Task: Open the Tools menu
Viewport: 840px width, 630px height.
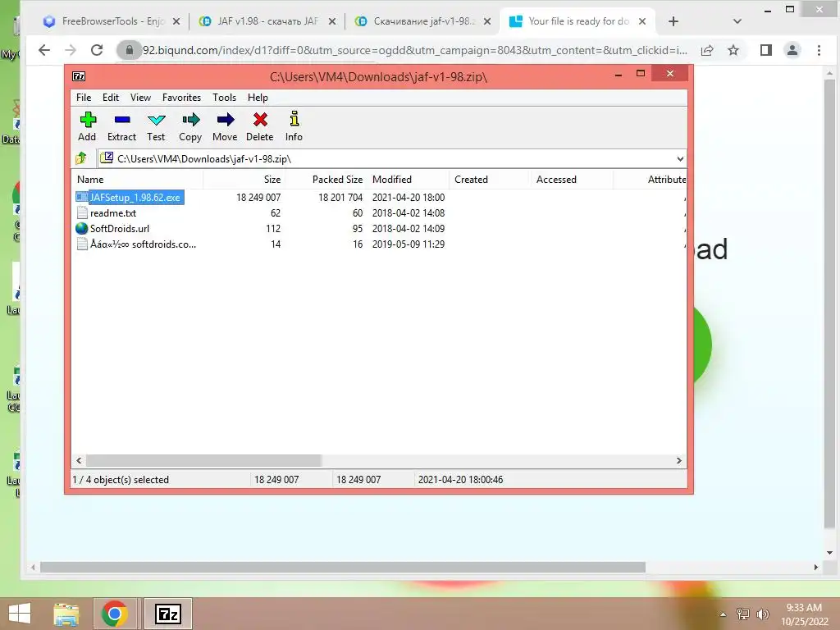Action: tap(225, 98)
